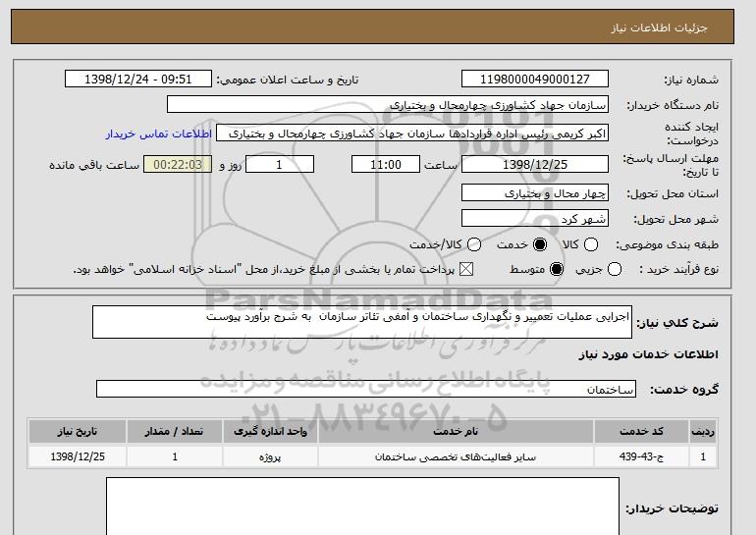Click the تاریخ نیاز column header
Image resolution: width=756 pixels, height=535 pixels.
[x=78, y=431]
